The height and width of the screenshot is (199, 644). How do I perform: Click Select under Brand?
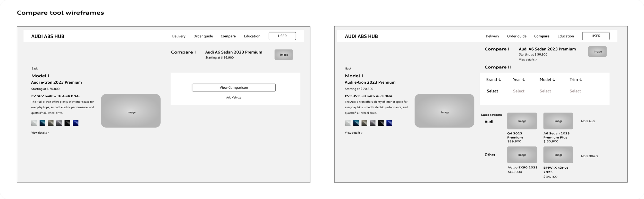[x=492, y=91]
